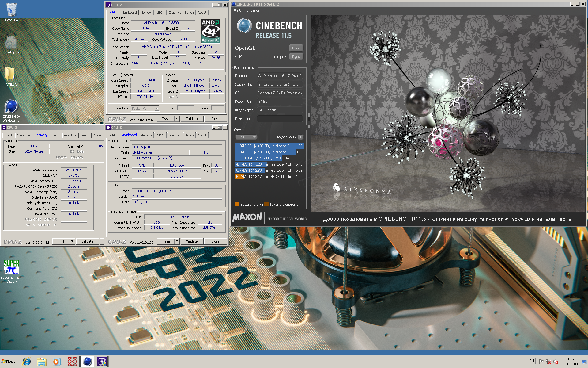Click Internet Explorer icon in taskbar
The image size is (588, 368).
[x=27, y=362]
